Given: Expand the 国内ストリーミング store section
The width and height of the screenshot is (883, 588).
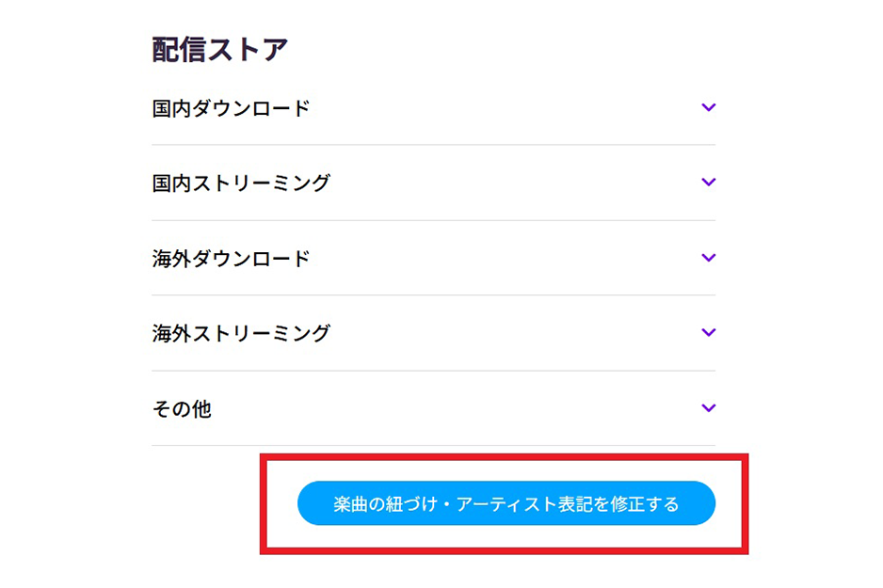Looking at the screenshot, I should (433, 183).
